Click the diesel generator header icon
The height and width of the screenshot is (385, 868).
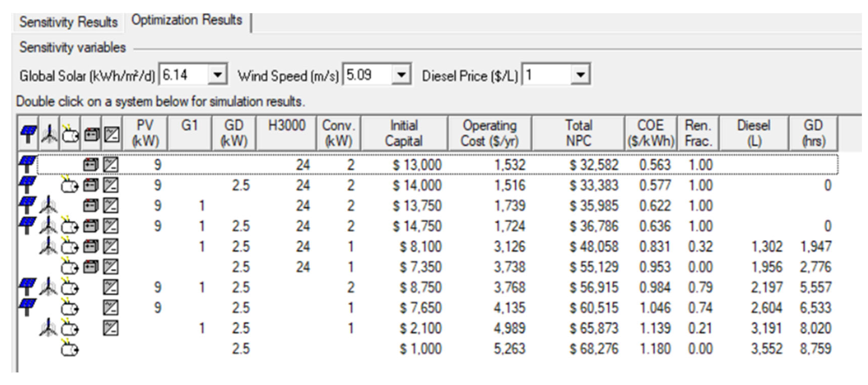click(x=70, y=134)
